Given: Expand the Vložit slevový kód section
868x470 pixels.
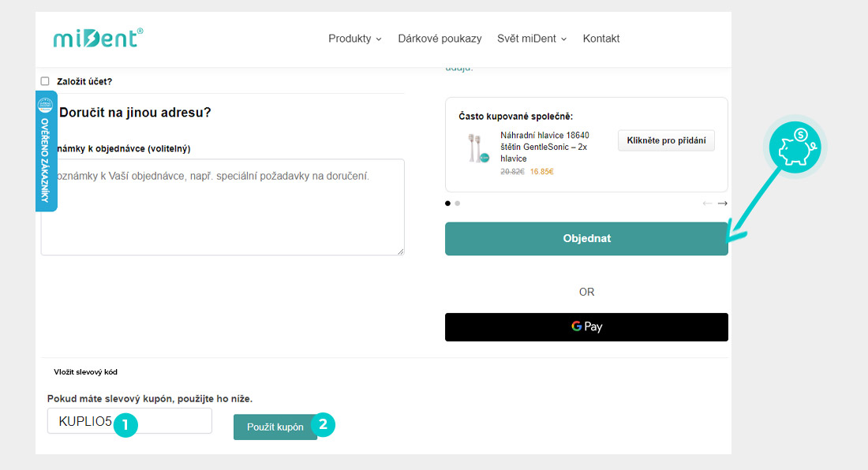Looking at the screenshot, I should (x=85, y=372).
